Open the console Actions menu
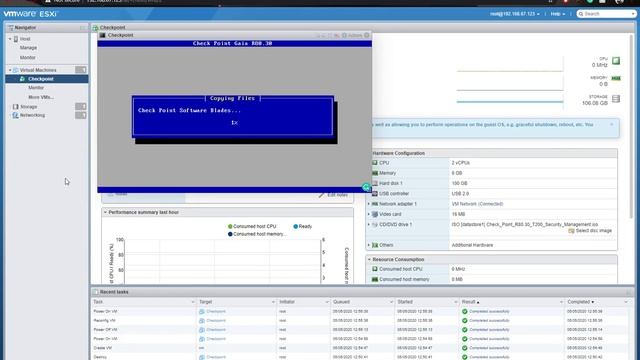Image resolution: width=640 pixels, height=360 pixels. 352,36
